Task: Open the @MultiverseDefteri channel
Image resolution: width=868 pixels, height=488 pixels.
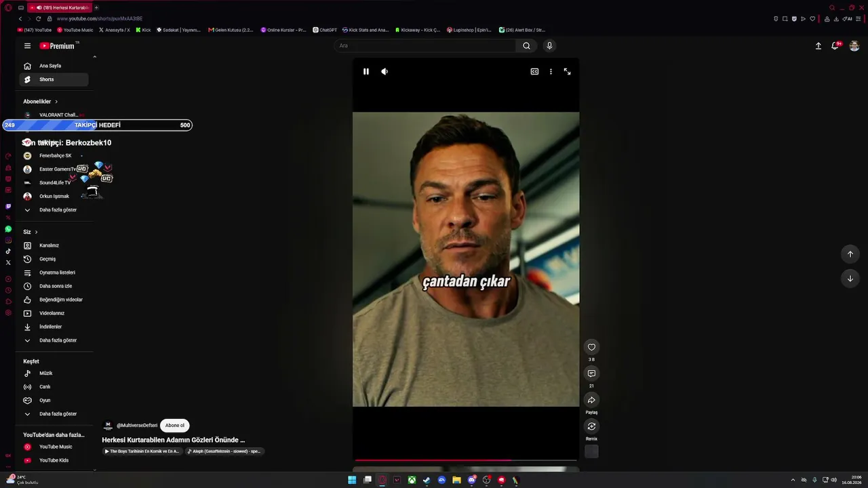Action: pyautogui.click(x=137, y=426)
